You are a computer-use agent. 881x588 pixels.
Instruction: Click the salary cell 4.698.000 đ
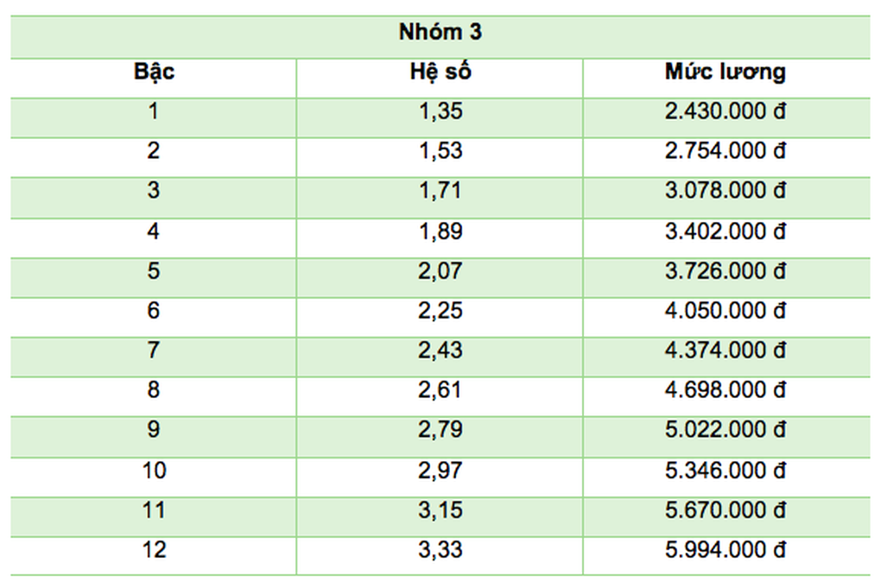click(x=726, y=390)
